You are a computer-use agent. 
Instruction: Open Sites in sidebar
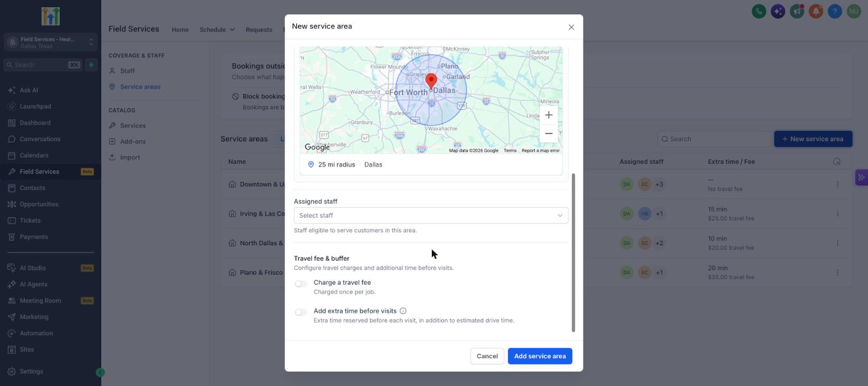click(x=27, y=350)
